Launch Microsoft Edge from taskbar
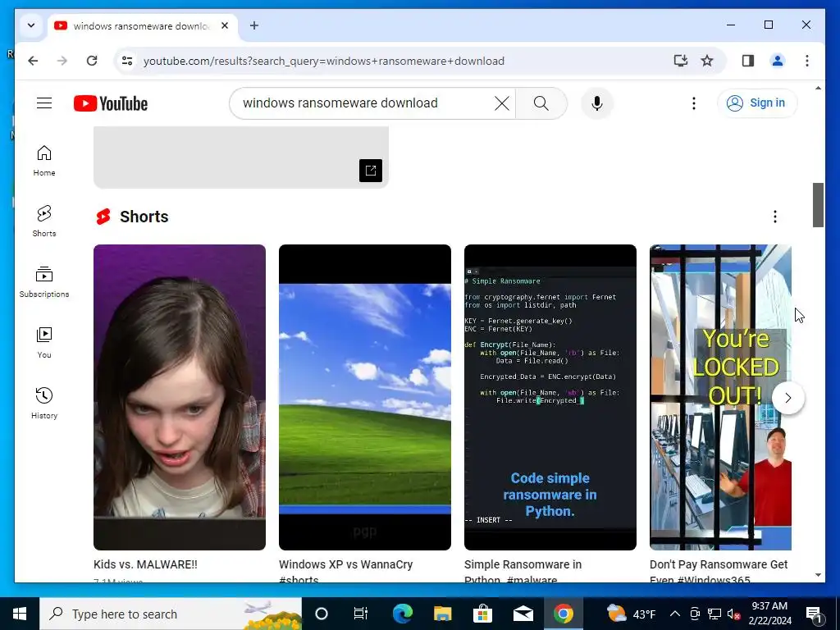 402,614
